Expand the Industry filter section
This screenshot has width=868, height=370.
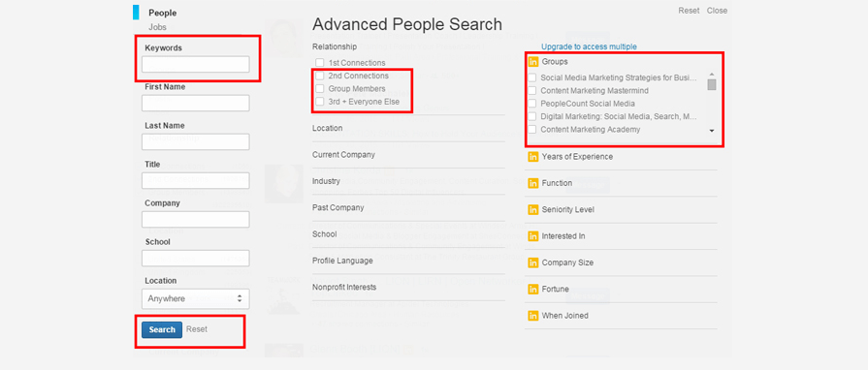(x=408, y=181)
